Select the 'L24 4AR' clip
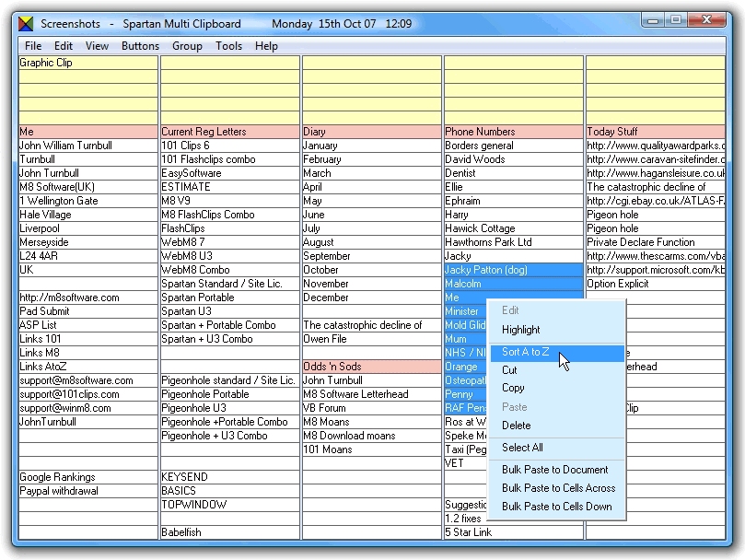 pyautogui.click(x=87, y=256)
